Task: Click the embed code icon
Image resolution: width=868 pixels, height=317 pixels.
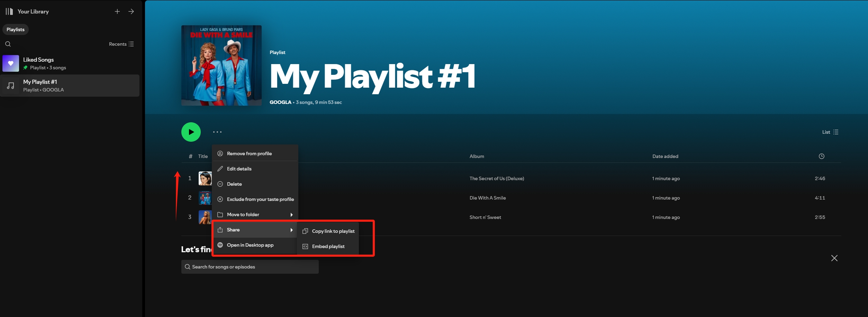Action: point(305,246)
